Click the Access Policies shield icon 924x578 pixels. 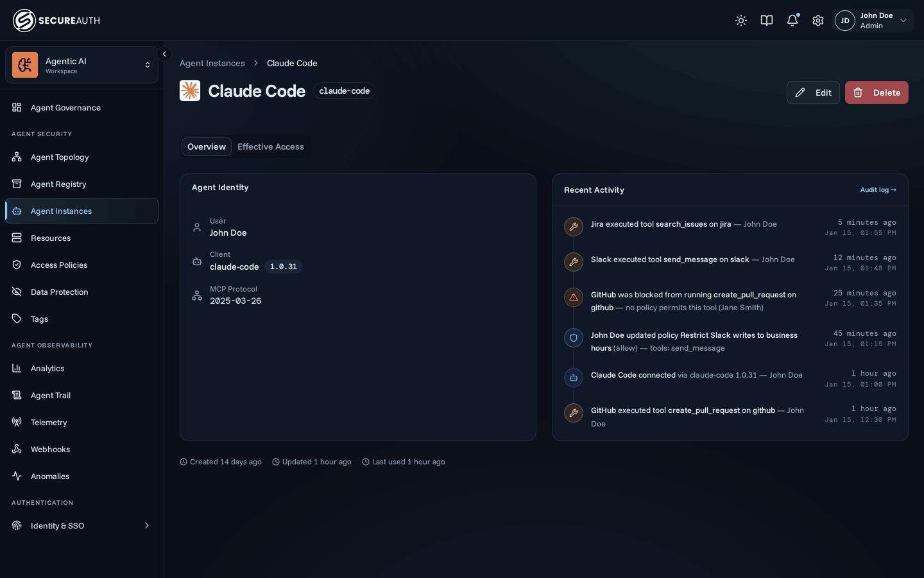coord(17,265)
